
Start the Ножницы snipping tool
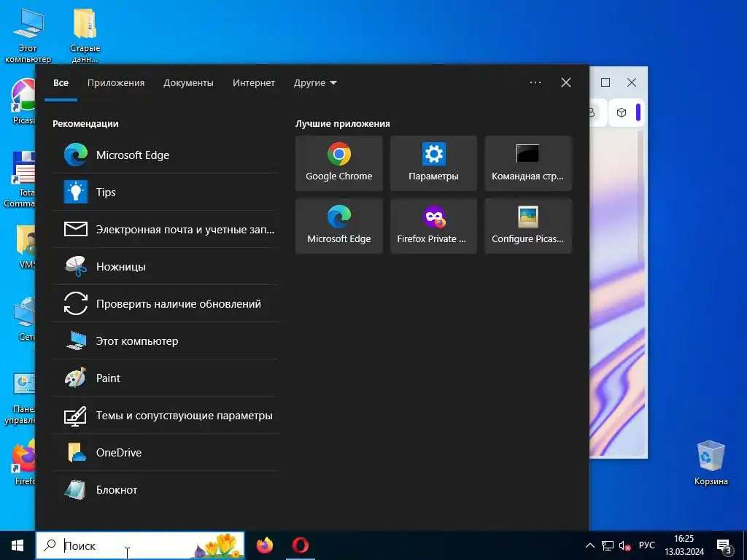click(x=166, y=266)
